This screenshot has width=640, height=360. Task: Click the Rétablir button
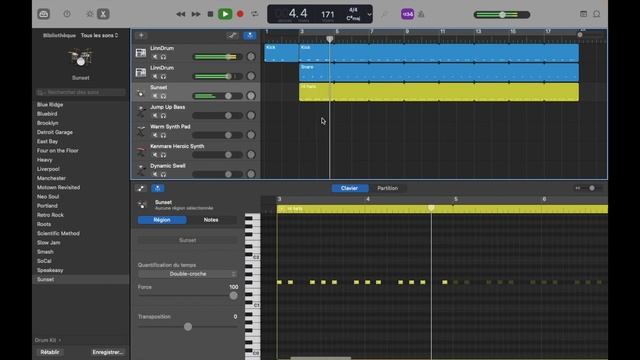click(x=50, y=352)
